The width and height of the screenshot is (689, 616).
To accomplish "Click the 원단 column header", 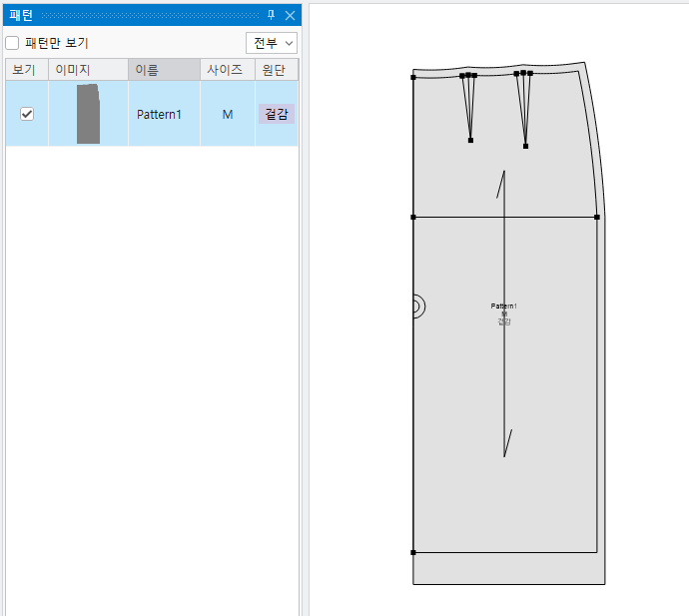I will [x=277, y=70].
